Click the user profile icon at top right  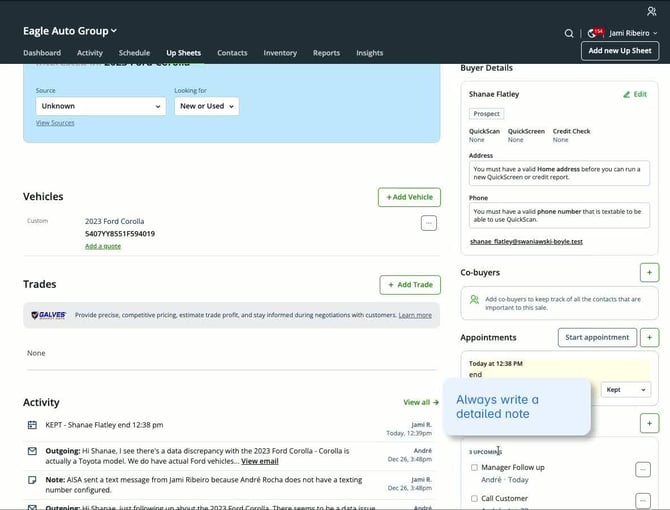(652, 11)
